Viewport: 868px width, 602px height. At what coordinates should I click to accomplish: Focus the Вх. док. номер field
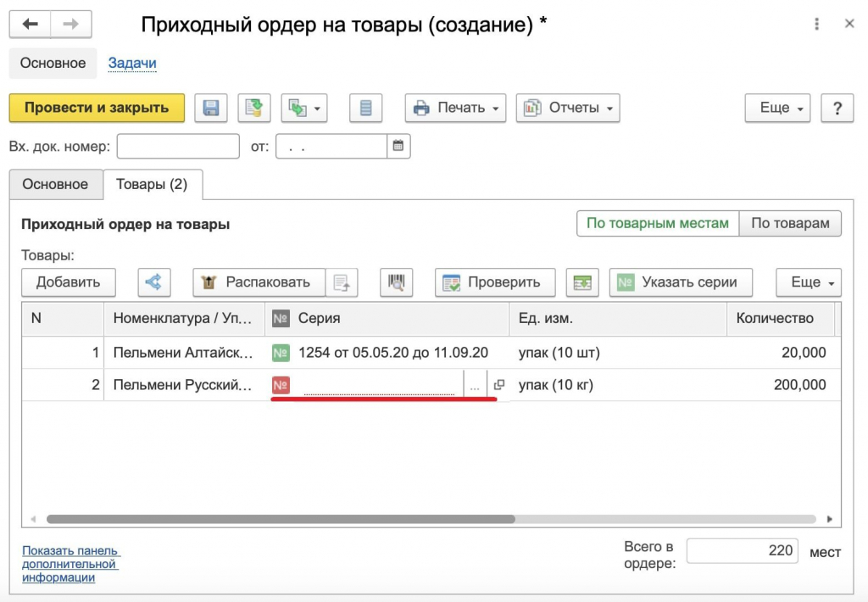[178, 146]
